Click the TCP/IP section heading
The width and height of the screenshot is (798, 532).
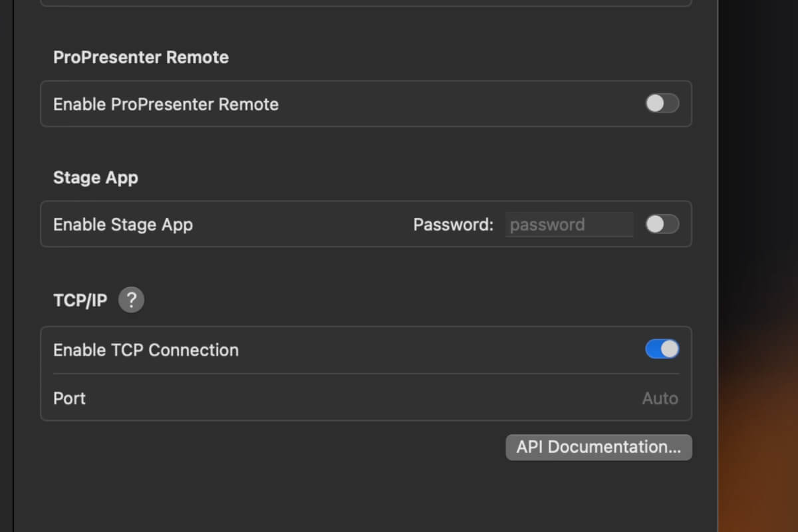(80, 301)
